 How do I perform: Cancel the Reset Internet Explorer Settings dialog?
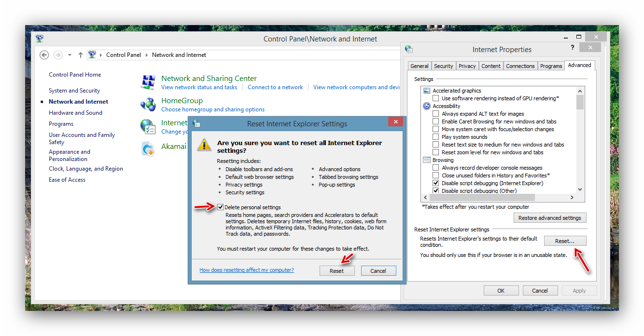(x=378, y=271)
